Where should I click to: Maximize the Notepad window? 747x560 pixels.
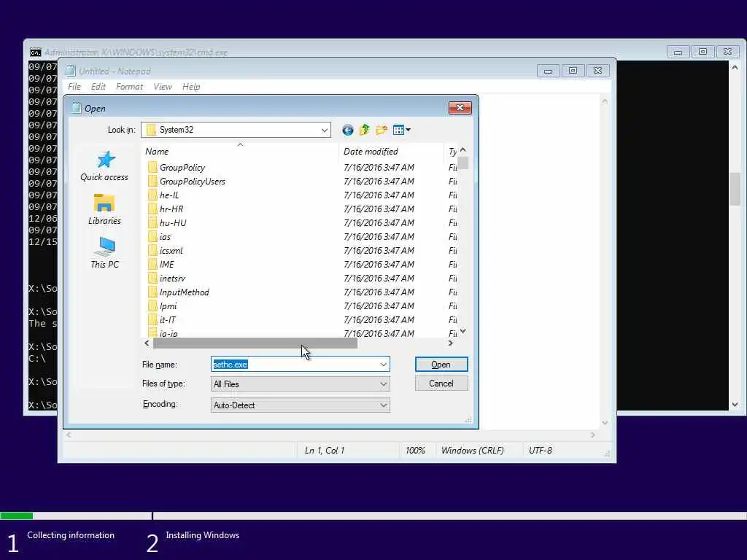pos(573,71)
